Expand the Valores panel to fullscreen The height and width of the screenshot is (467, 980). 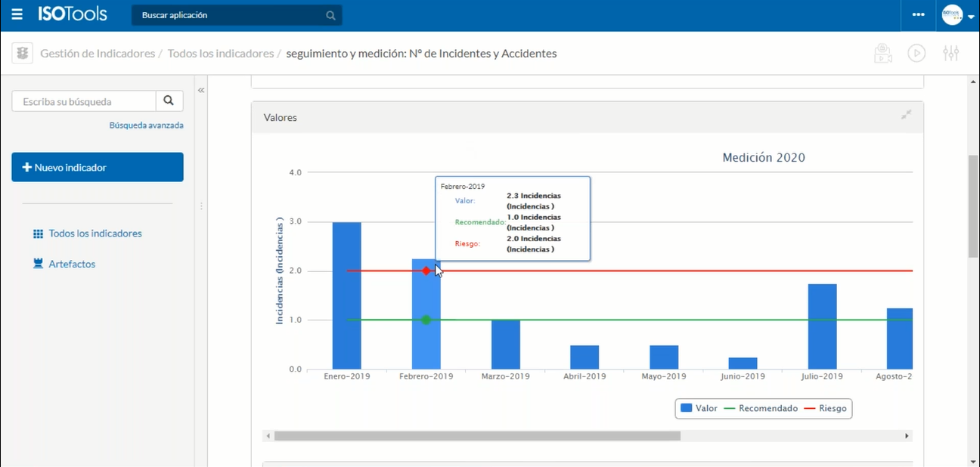point(905,115)
